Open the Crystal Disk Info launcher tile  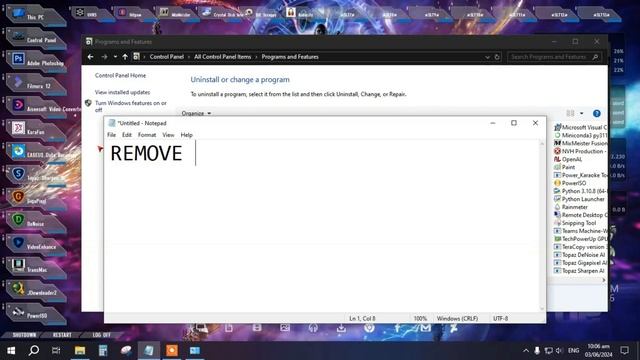coord(222,13)
